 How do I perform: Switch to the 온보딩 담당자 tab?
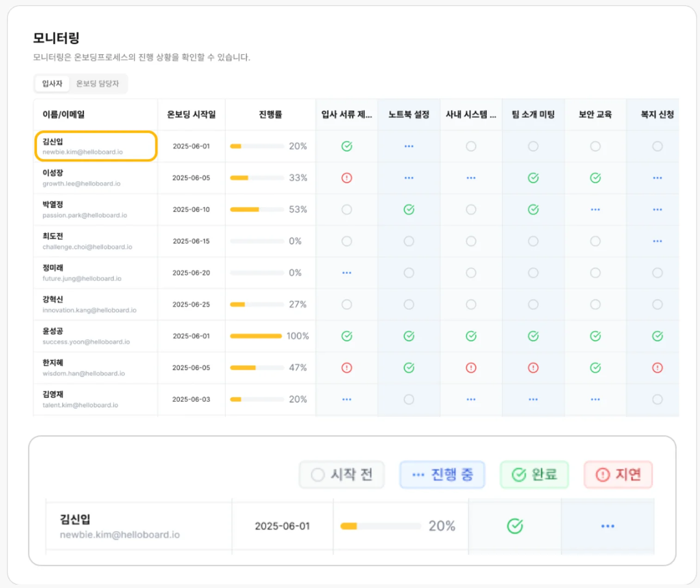98,84
